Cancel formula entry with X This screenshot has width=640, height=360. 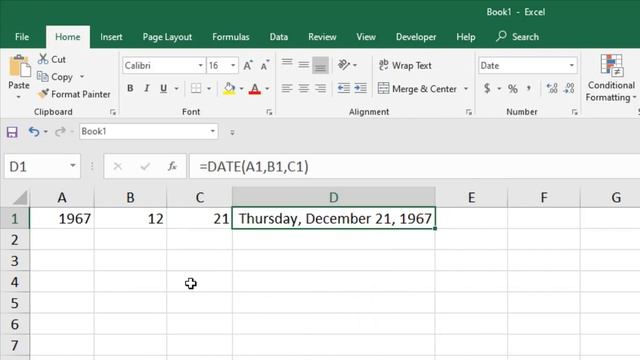118,167
